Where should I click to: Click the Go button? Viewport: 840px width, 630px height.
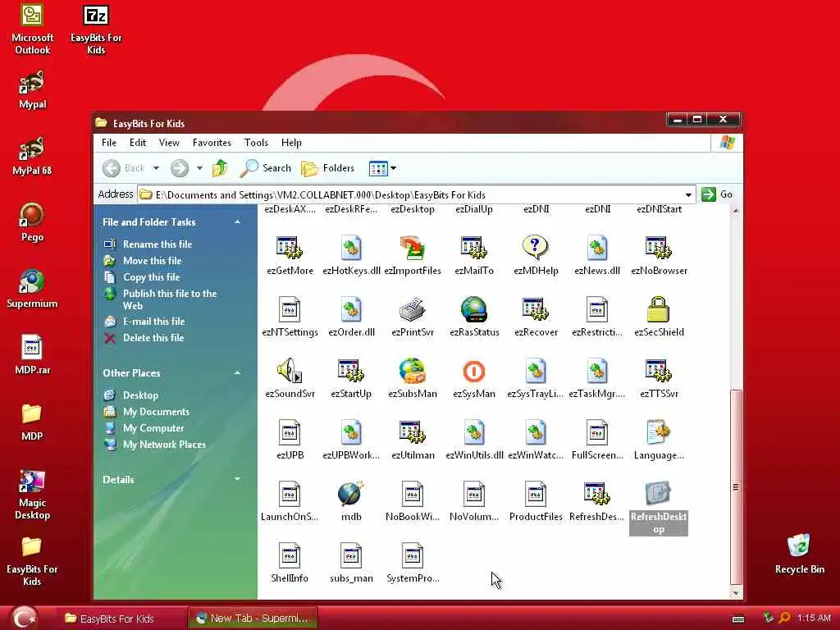pos(717,194)
